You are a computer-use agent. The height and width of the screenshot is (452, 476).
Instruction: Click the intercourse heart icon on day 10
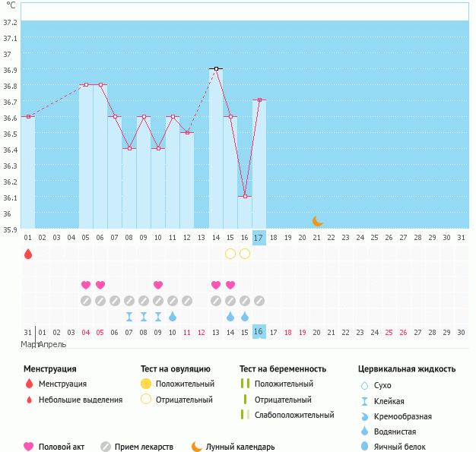pos(158,285)
